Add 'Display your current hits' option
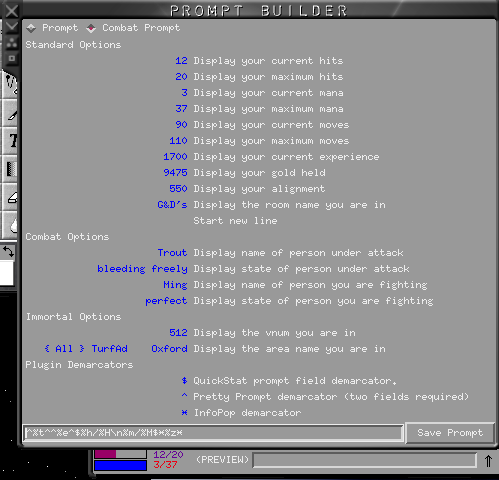The image size is (499, 480). point(268,61)
